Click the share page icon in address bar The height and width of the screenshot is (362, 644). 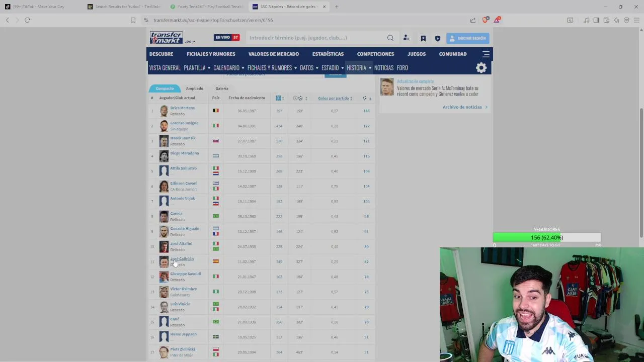click(473, 20)
